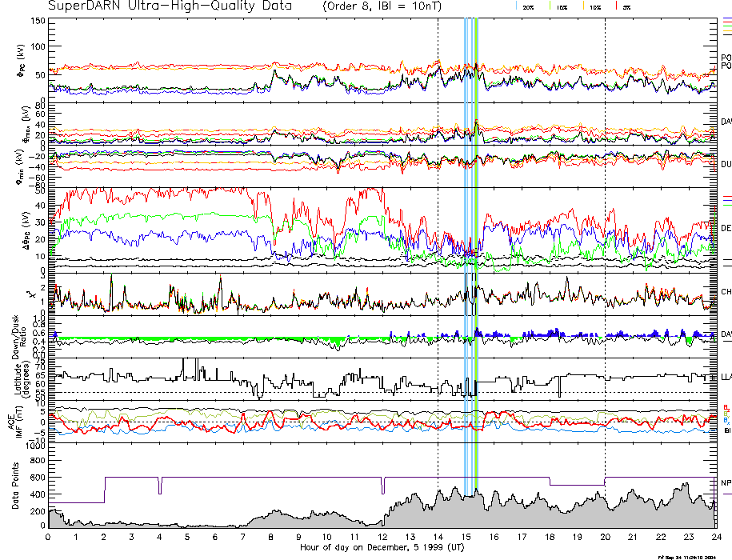Click the Latitude (degrees) axis label

pos(21,378)
